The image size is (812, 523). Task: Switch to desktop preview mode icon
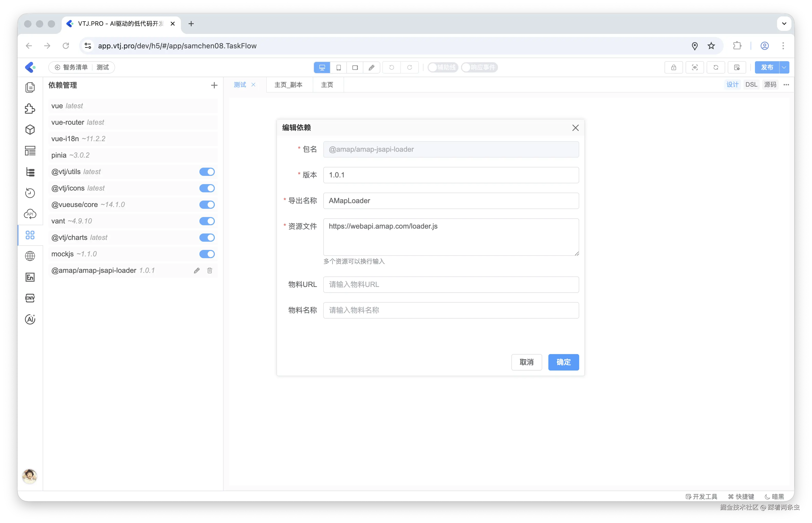click(322, 68)
